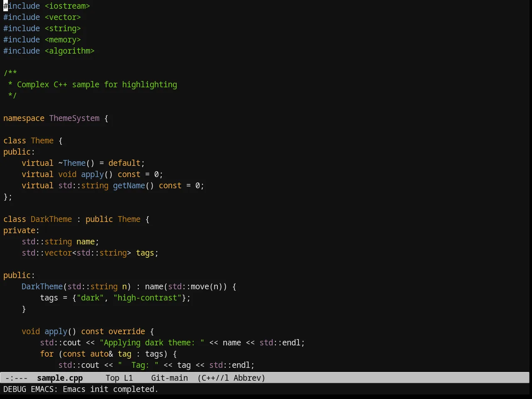
Task: Click the -:--- buffer status flags
Action: [17, 378]
